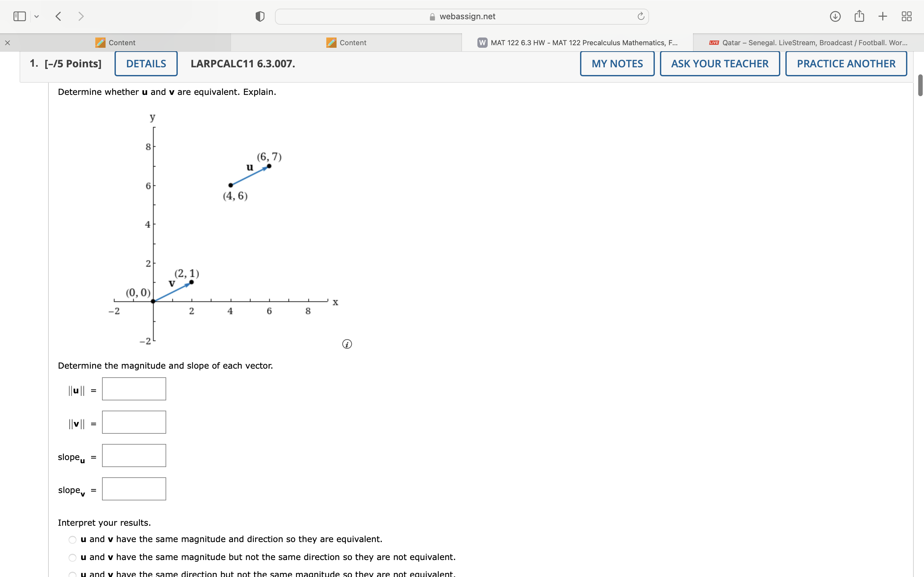924x577 pixels.
Task: Open the Privacy Report shield icon
Action: (x=259, y=16)
